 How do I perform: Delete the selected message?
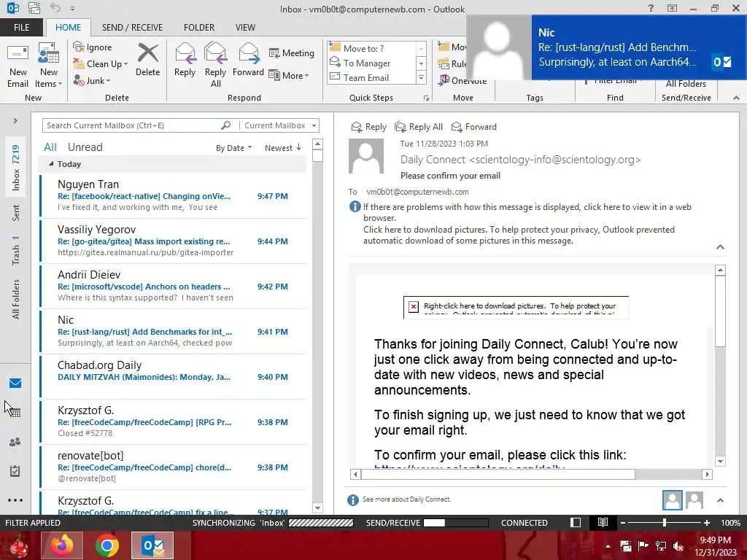[x=147, y=60]
